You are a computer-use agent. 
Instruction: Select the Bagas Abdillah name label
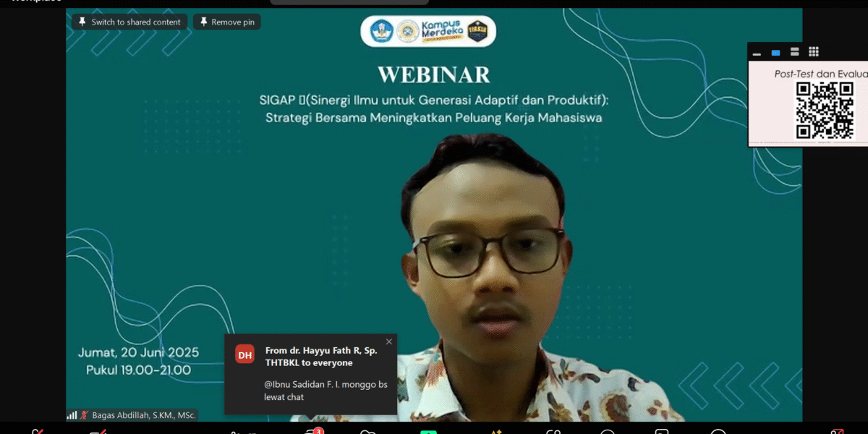tap(142, 415)
